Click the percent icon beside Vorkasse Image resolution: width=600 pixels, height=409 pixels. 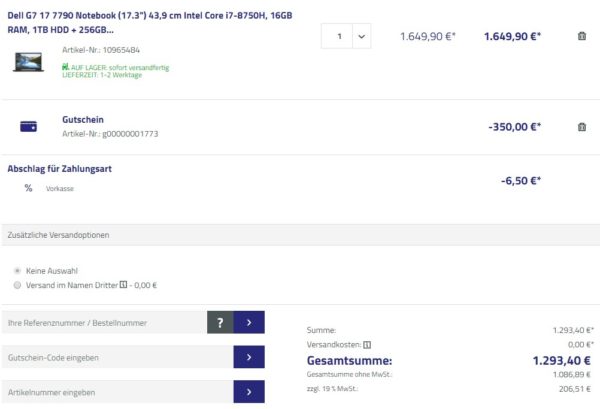point(28,188)
